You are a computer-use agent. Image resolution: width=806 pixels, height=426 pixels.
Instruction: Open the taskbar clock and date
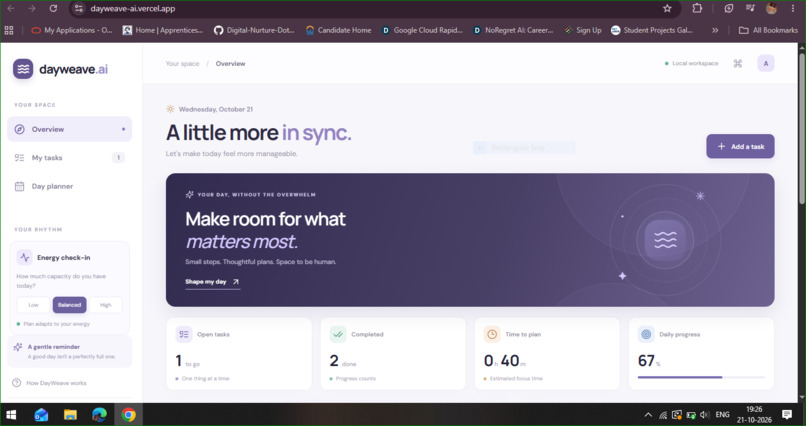754,414
